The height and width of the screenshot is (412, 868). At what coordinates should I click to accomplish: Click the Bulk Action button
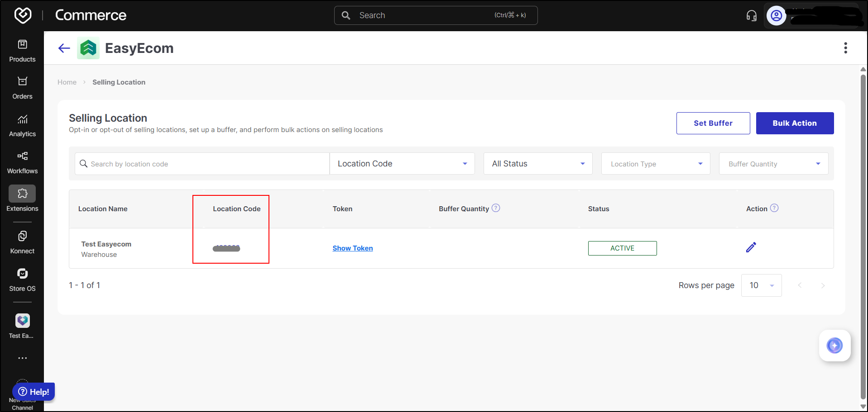(794, 123)
